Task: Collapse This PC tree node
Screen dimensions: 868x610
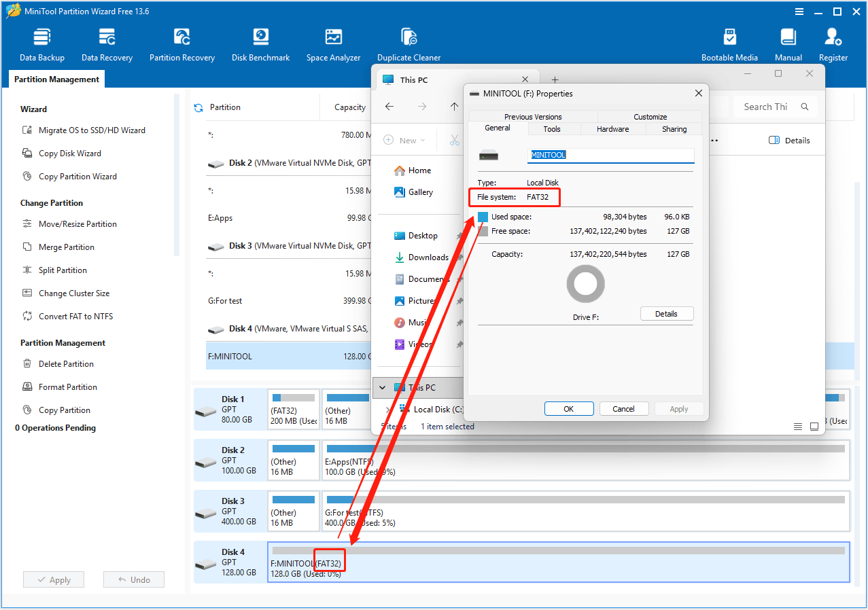Action: [x=383, y=388]
